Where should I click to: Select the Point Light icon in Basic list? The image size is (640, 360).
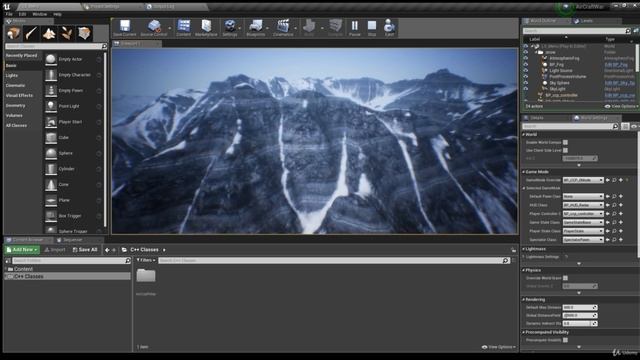(51, 106)
